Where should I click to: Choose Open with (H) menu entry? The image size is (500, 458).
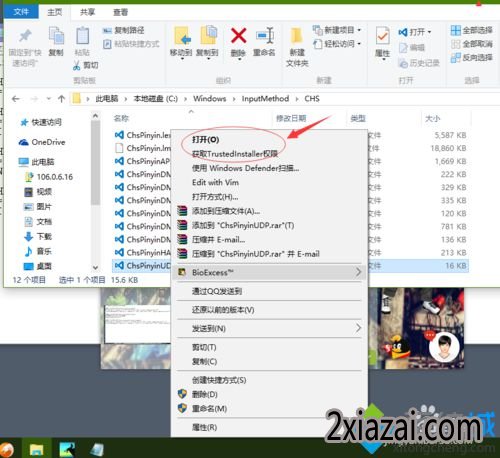[x=215, y=197]
